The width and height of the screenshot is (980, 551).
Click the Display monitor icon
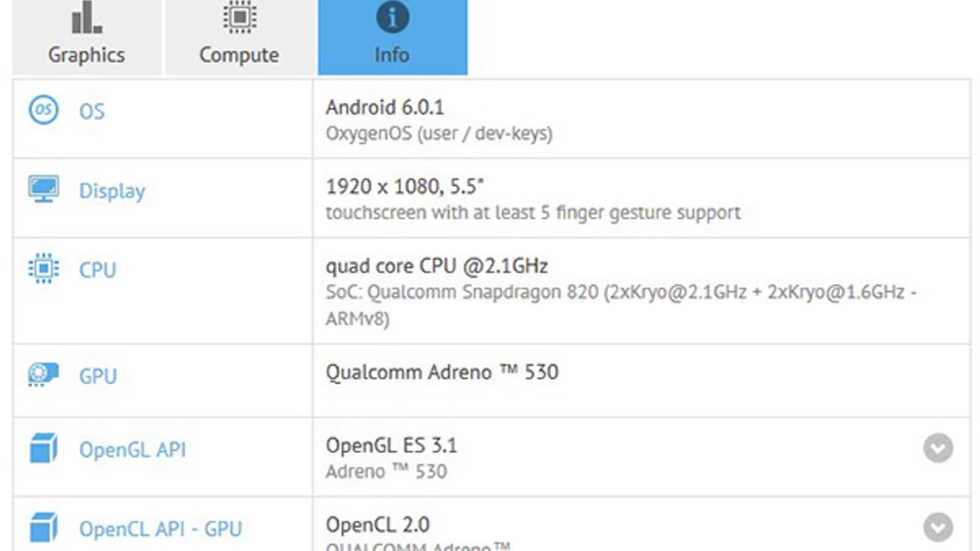43,189
